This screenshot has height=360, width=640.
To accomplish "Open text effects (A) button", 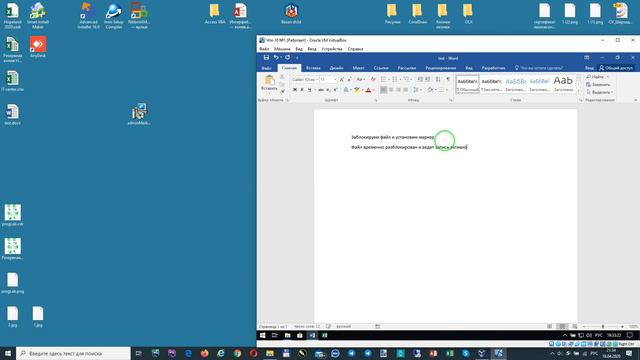I will coord(346,90).
